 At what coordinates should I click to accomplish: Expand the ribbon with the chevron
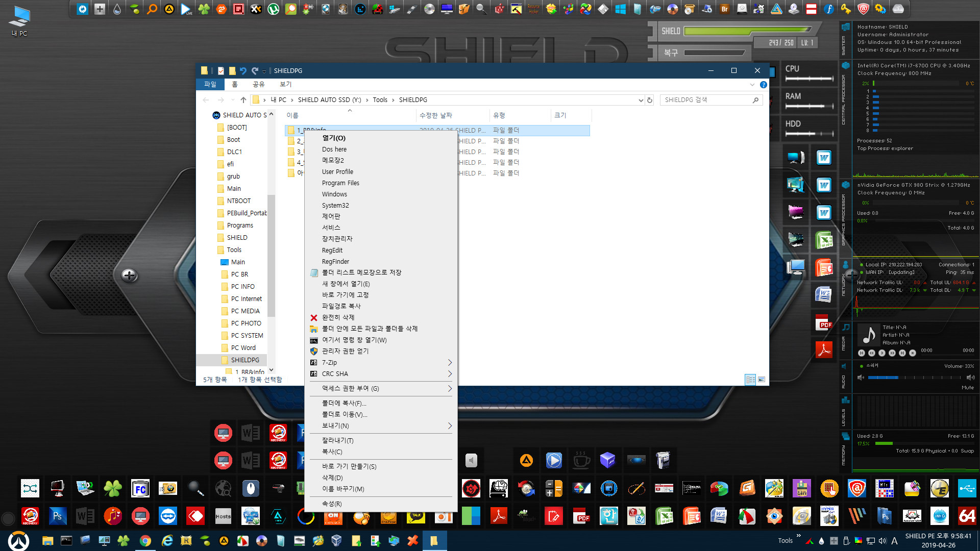tap(752, 85)
